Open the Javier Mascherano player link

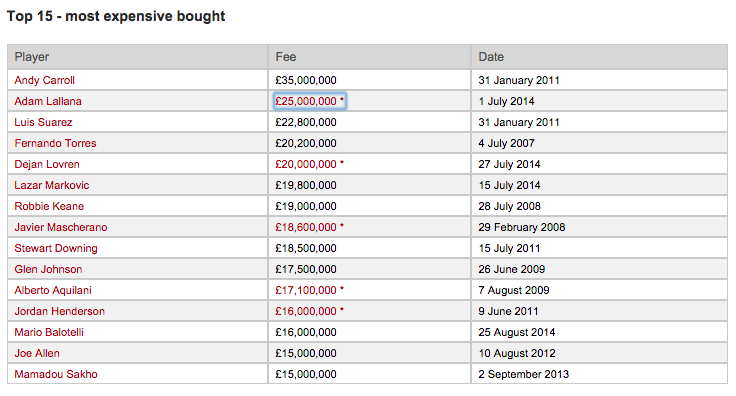coord(61,228)
